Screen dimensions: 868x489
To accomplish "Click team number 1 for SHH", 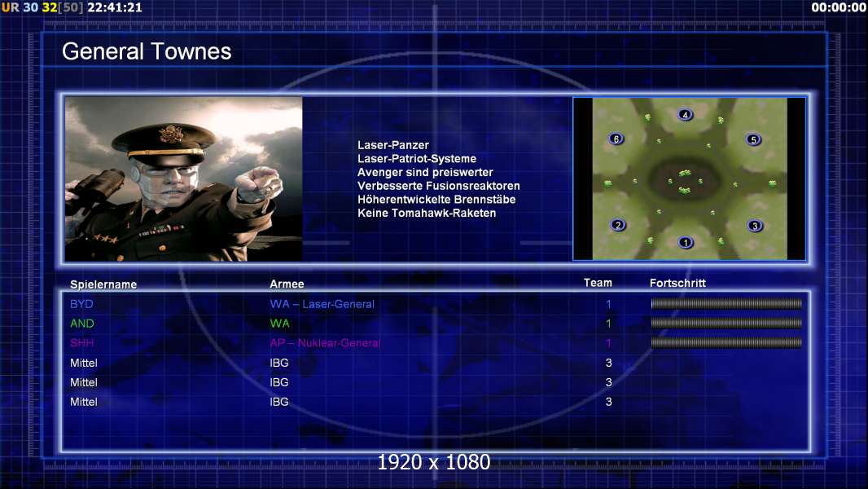I will (608, 343).
